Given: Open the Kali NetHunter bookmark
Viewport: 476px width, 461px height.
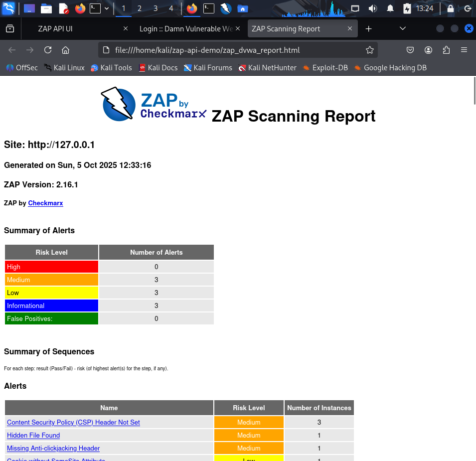Looking at the screenshot, I should [x=268, y=68].
